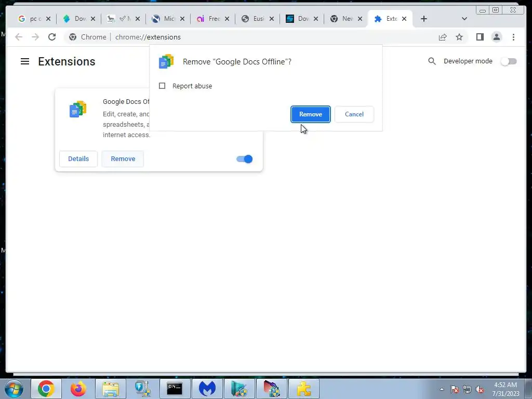Screen dimensions: 532x399
Task: Open a new tab with plus button
Action: tap(423, 19)
